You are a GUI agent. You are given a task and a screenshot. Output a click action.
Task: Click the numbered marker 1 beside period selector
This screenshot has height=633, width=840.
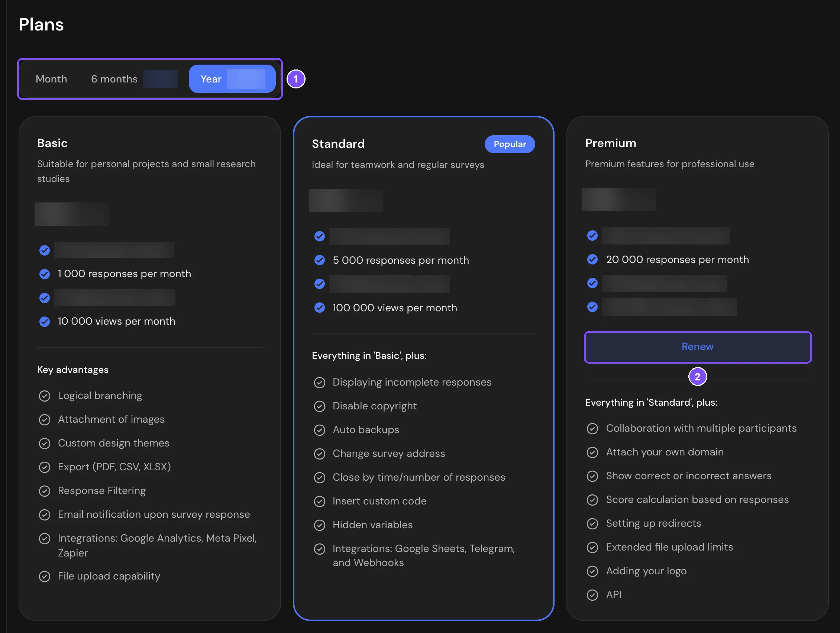(296, 79)
